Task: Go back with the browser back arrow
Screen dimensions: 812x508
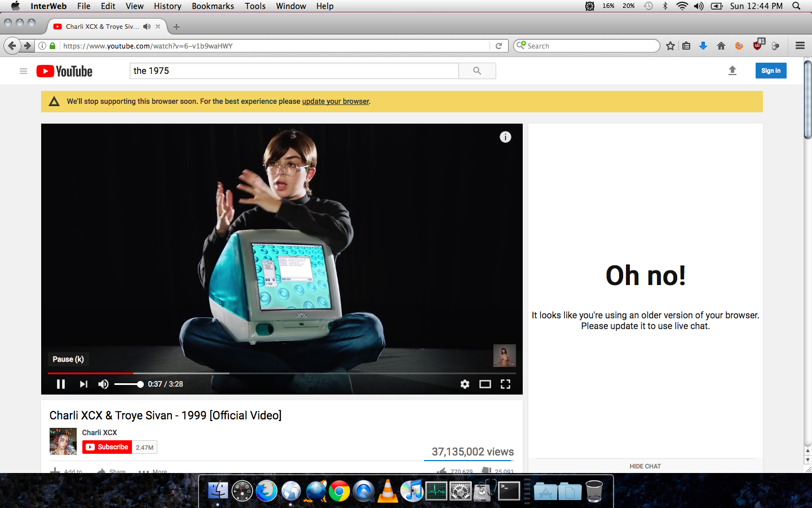Action: (x=12, y=46)
